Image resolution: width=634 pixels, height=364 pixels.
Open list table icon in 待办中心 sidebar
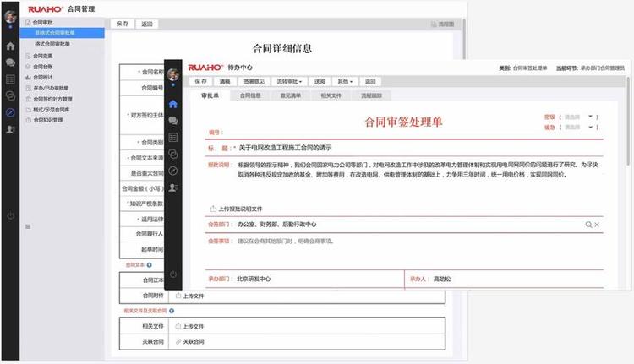click(x=173, y=138)
